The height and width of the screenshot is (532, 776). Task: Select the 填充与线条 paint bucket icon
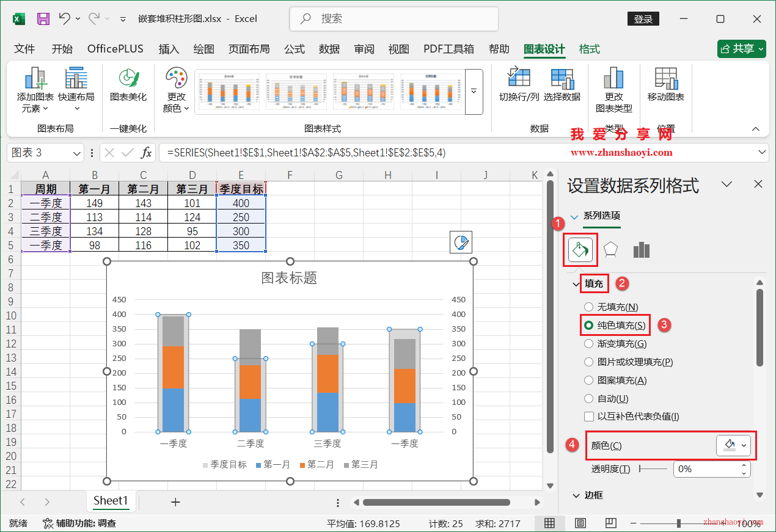[579, 249]
